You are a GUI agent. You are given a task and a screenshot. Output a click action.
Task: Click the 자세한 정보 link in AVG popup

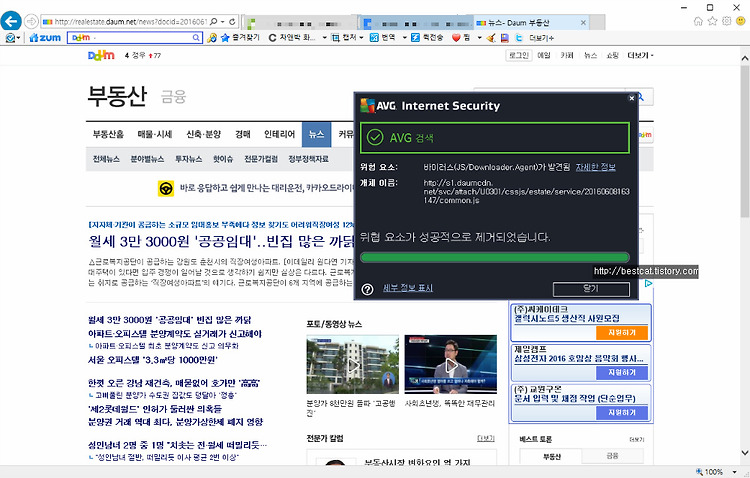(596, 167)
